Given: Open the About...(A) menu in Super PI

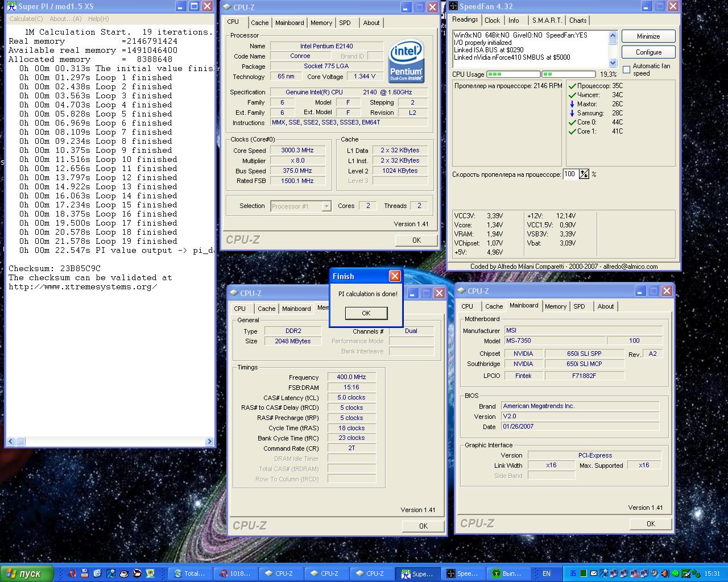Looking at the screenshot, I should [x=65, y=19].
